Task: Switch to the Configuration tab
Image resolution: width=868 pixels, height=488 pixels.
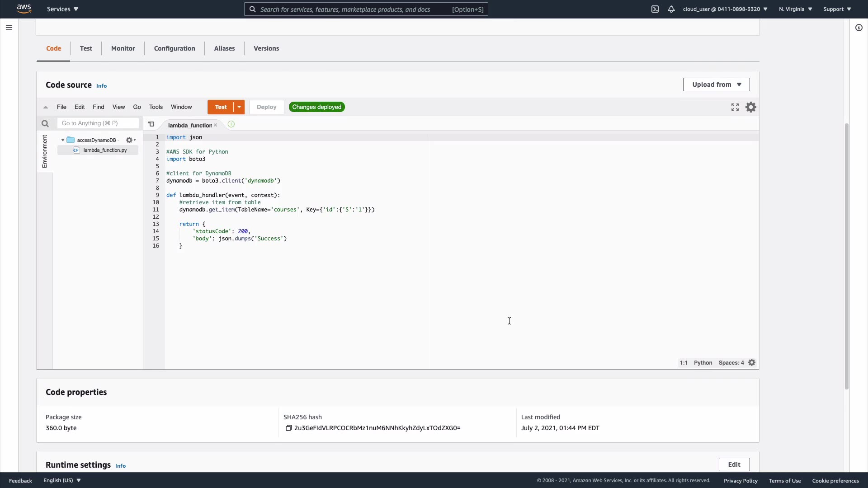Action: point(175,48)
